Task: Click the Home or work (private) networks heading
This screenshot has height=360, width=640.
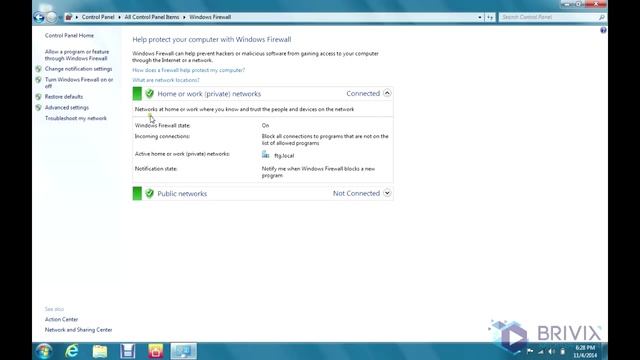Action: [209, 93]
